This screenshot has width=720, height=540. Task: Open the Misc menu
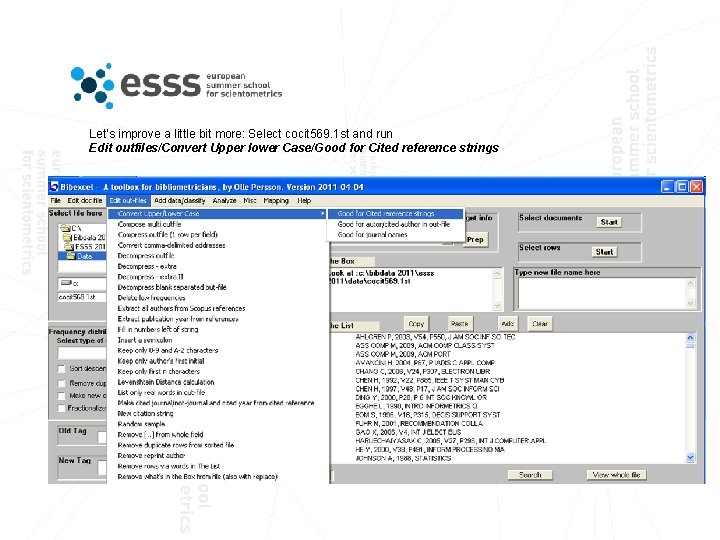pyautogui.click(x=250, y=201)
